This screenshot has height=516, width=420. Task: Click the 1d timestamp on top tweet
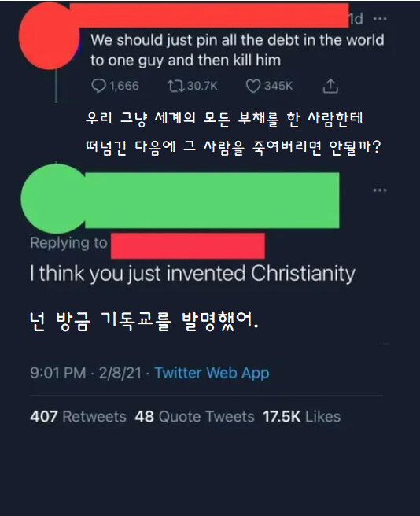[x=356, y=19]
